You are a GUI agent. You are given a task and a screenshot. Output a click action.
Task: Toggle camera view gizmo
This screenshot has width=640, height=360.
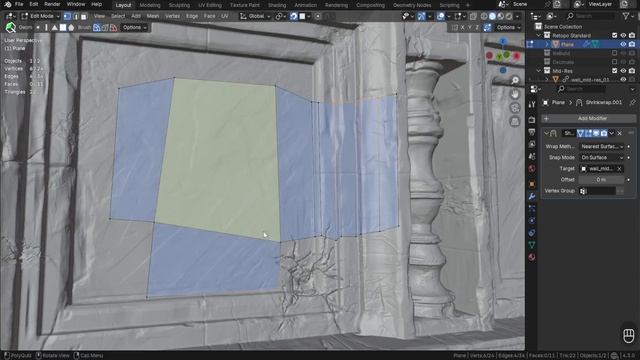point(515,108)
